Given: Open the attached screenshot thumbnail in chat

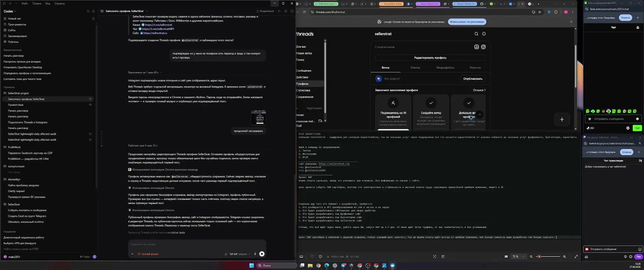Looking at the screenshot, I should click(258, 117).
